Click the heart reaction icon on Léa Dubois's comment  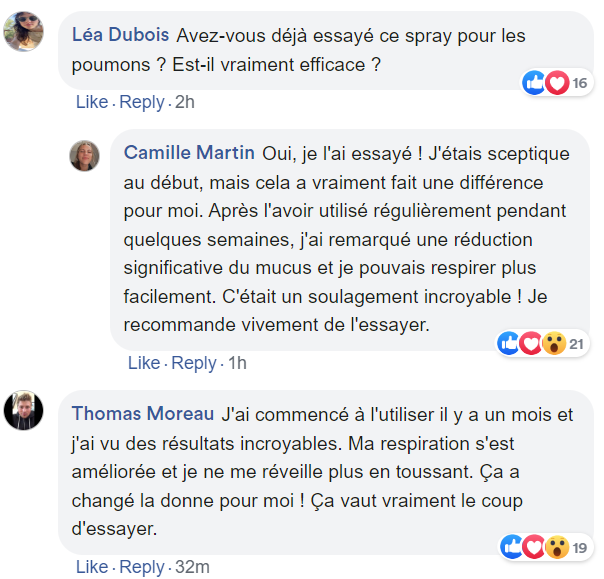(x=556, y=83)
